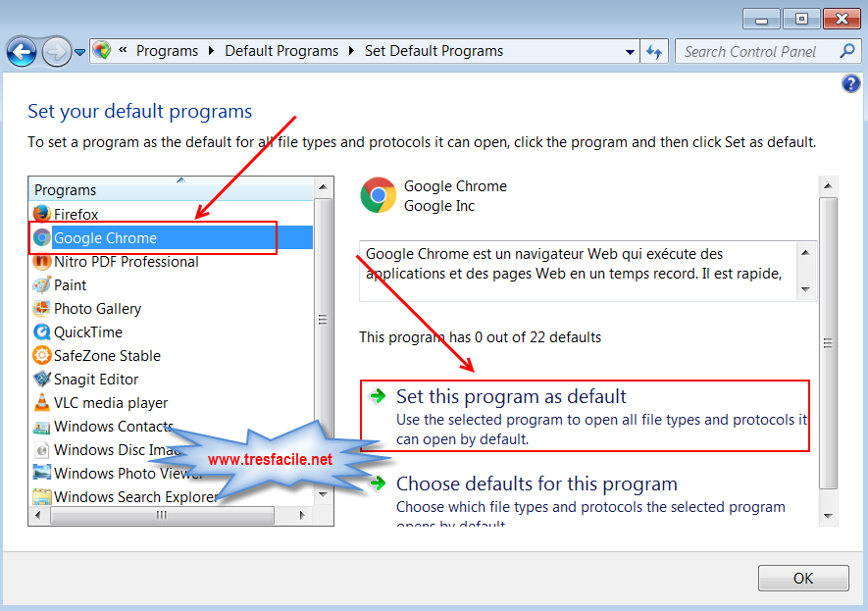The width and height of the screenshot is (868, 611).
Task: Click the Google Chrome icon in the list
Action: (41, 237)
